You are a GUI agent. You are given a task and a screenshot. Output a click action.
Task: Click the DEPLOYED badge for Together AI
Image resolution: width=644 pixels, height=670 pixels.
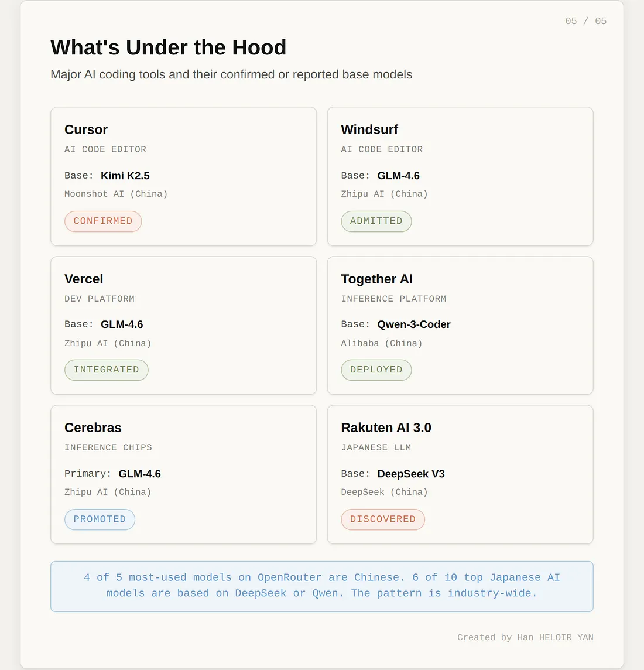coord(376,370)
